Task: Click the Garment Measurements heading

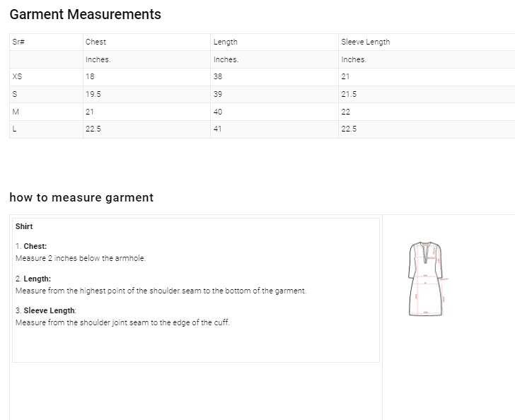Action: [x=85, y=14]
